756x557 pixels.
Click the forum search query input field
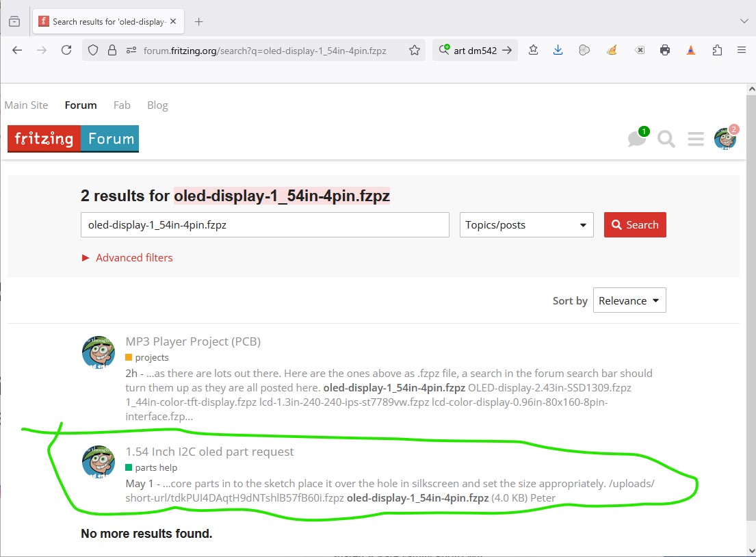pyautogui.click(x=265, y=224)
